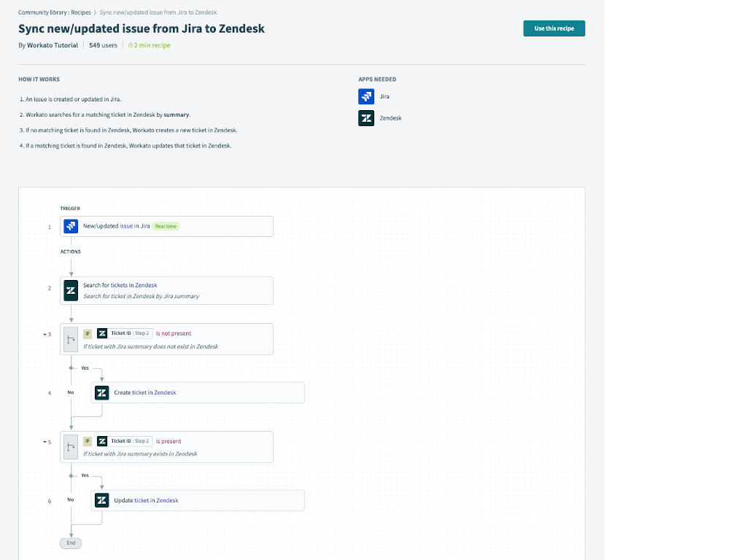Click the branch icon in step 5 condition card
This screenshot has height=560, width=747.
pyautogui.click(x=70, y=446)
